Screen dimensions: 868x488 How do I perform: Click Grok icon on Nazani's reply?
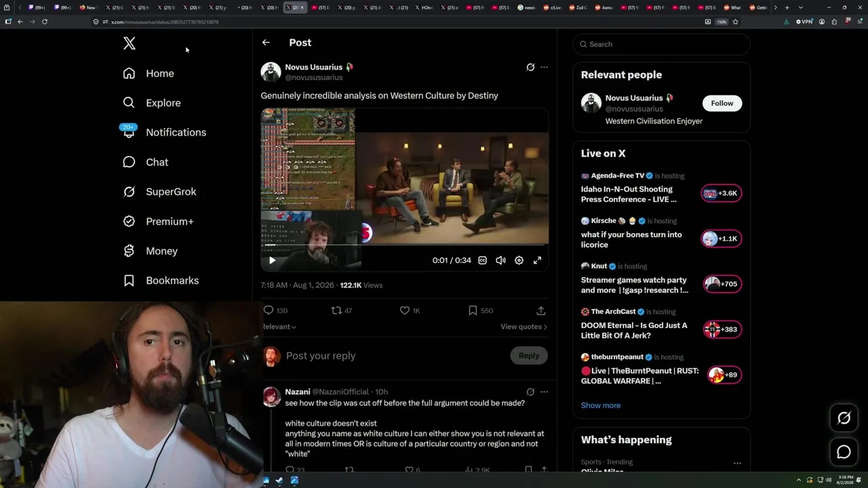click(530, 392)
